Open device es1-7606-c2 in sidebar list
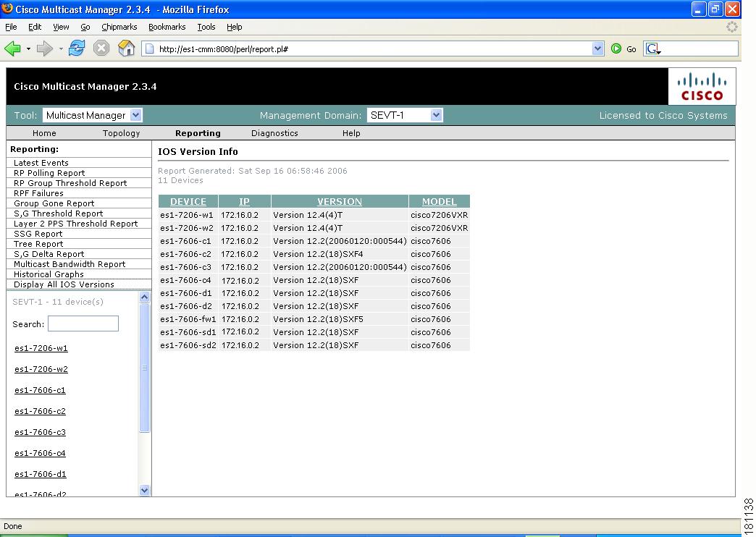The image size is (756, 537). coord(40,411)
